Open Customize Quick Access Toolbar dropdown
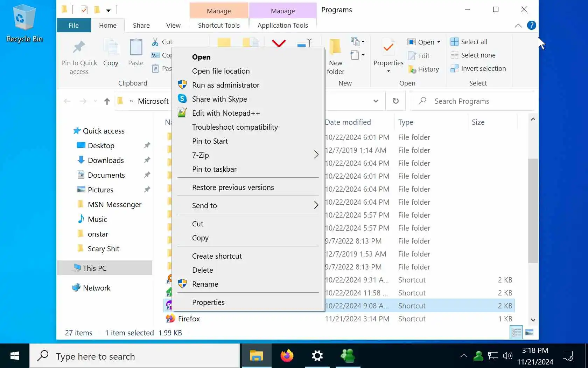Image resolution: width=588 pixels, height=368 pixels. coord(108,10)
